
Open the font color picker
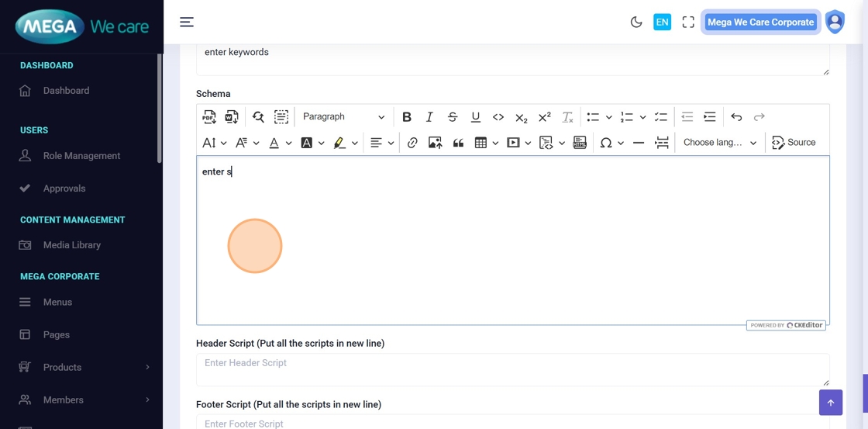pyautogui.click(x=274, y=143)
